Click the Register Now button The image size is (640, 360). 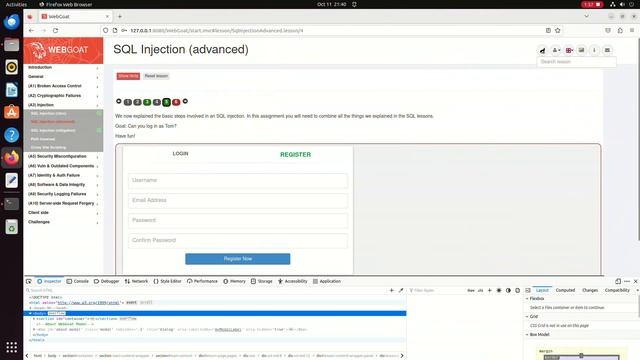[x=238, y=259]
